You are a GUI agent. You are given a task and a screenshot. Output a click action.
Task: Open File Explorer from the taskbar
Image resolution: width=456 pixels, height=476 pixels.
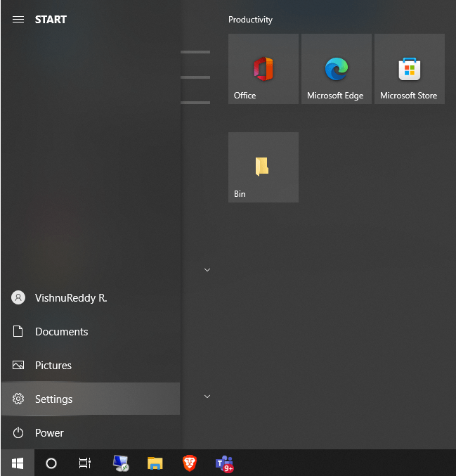155,463
